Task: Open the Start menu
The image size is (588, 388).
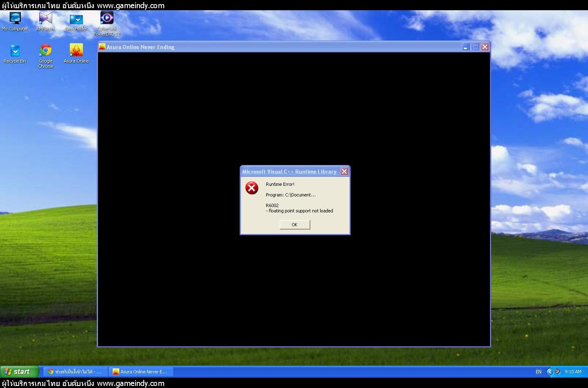Action: (x=19, y=372)
